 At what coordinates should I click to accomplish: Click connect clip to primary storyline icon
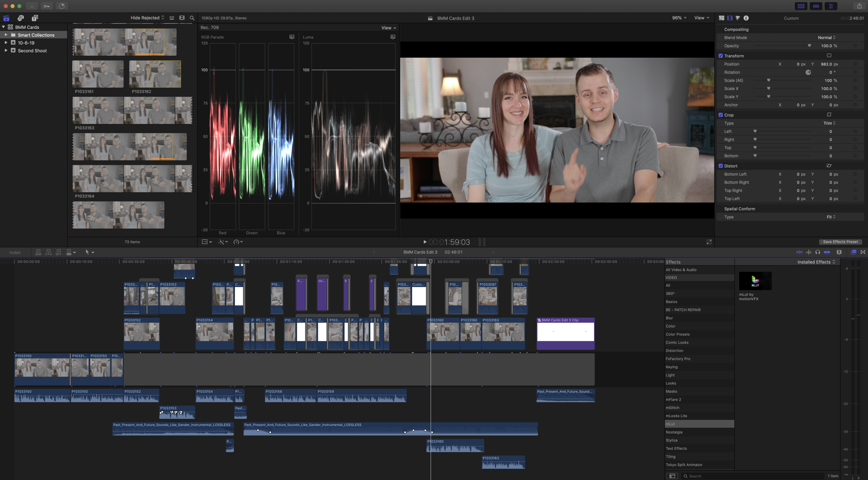coord(38,252)
